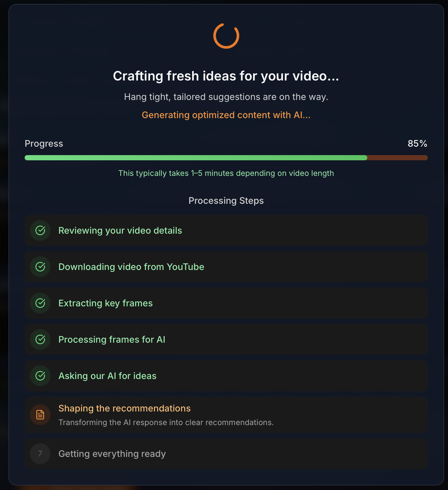This screenshot has height=490, width=448.
Task: Click the Extracting key frames step panel
Action: pyautogui.click(x=226, y=303)
